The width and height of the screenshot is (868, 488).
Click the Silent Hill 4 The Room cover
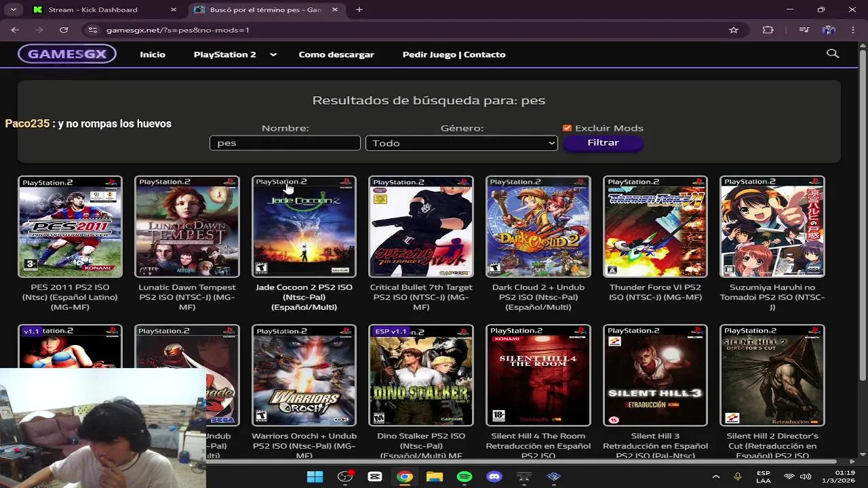(538, 375)
